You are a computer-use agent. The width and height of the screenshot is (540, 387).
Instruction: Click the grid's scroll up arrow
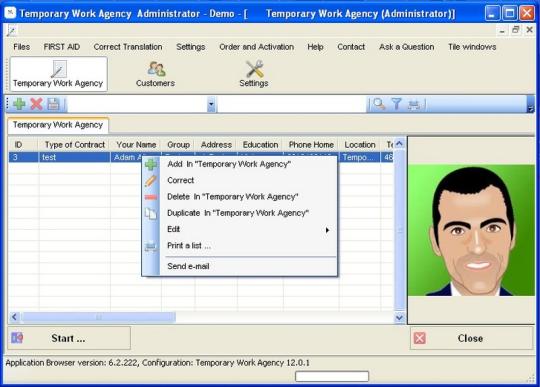point(399,144)
